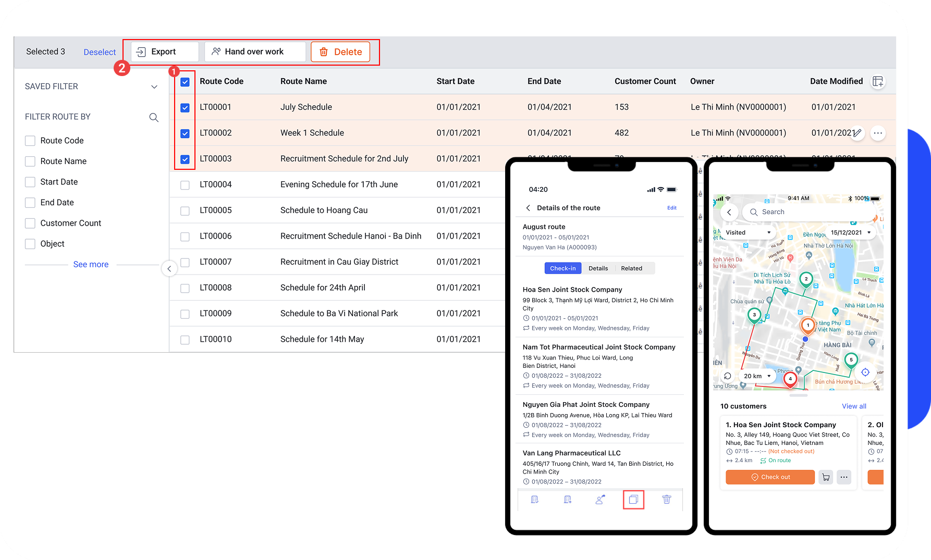Open the Visited filter dropdown on the map
This screenshot has height=560, width=931.
748,232
